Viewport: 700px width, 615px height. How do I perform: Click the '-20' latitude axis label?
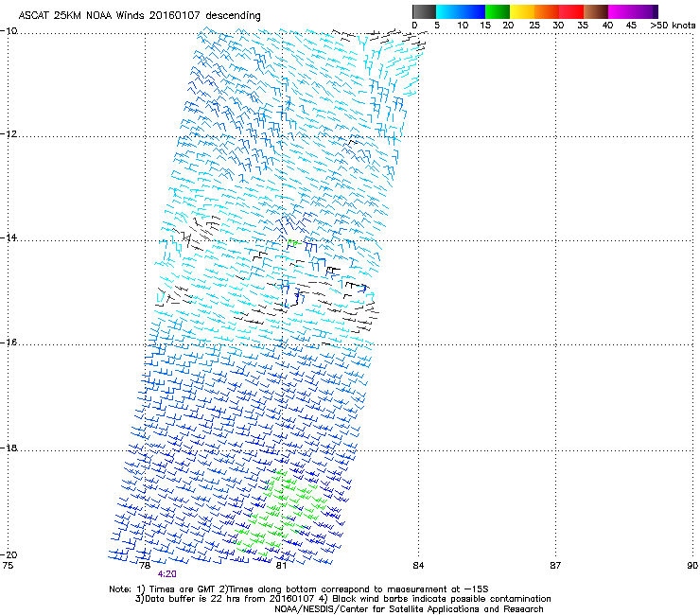point(9,554)
